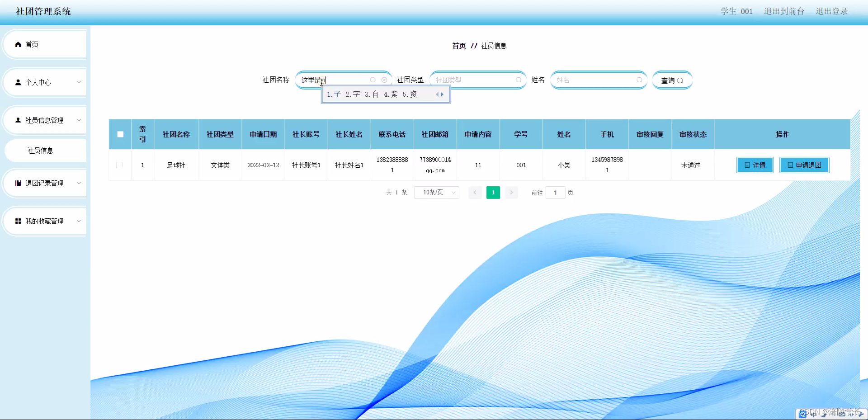
Task: Click 申请退团 for the 足球社 row
Action: click(x=804, y=165)
